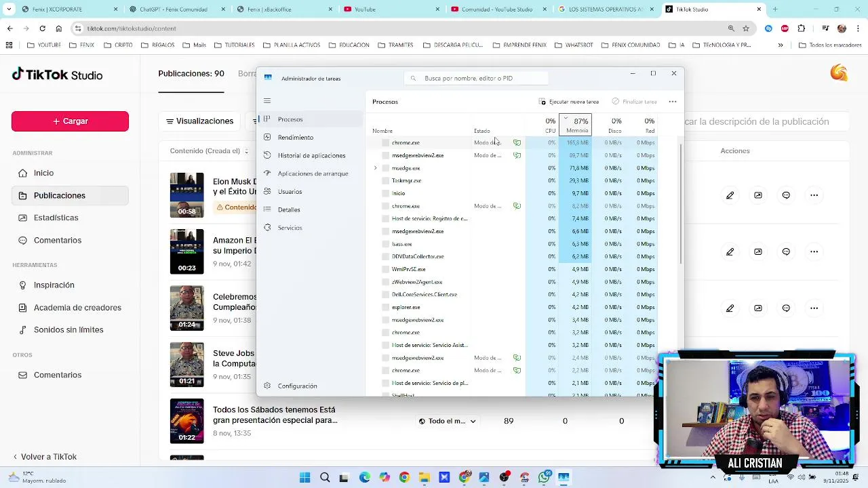Open the Elon Musk video thumbnail

pyautogui.click(x=186, y=195)
